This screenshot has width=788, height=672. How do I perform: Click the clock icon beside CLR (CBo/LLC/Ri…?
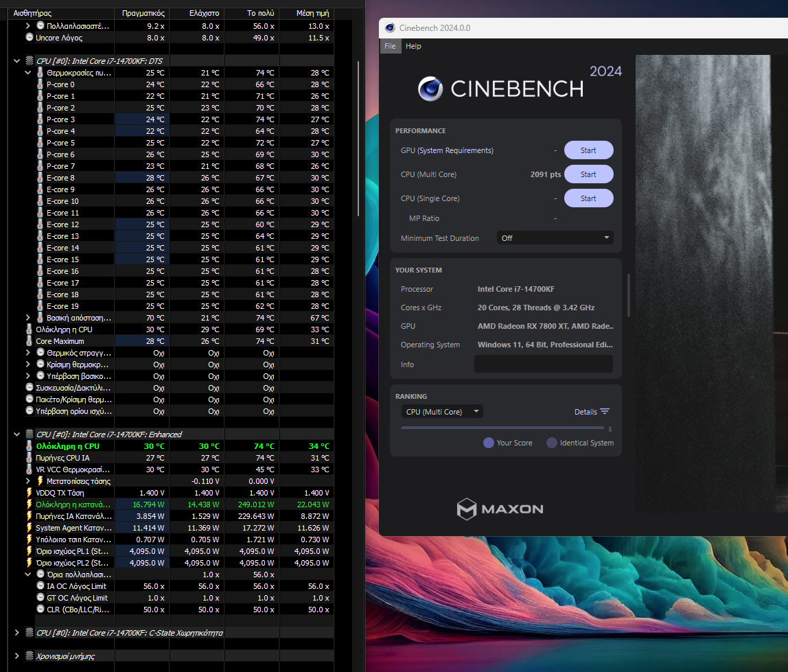40,610
